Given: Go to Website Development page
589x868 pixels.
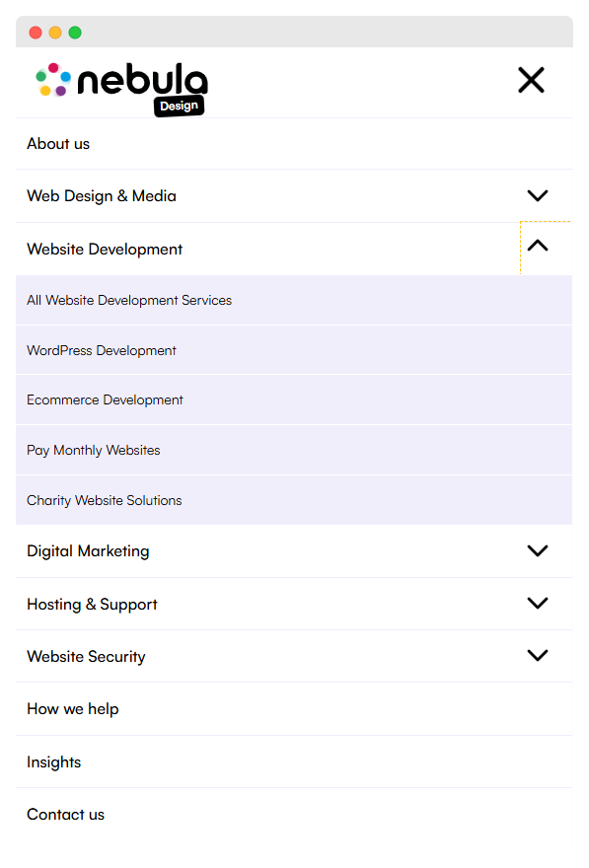Looking at the screenshot, I should click(105, 250).
